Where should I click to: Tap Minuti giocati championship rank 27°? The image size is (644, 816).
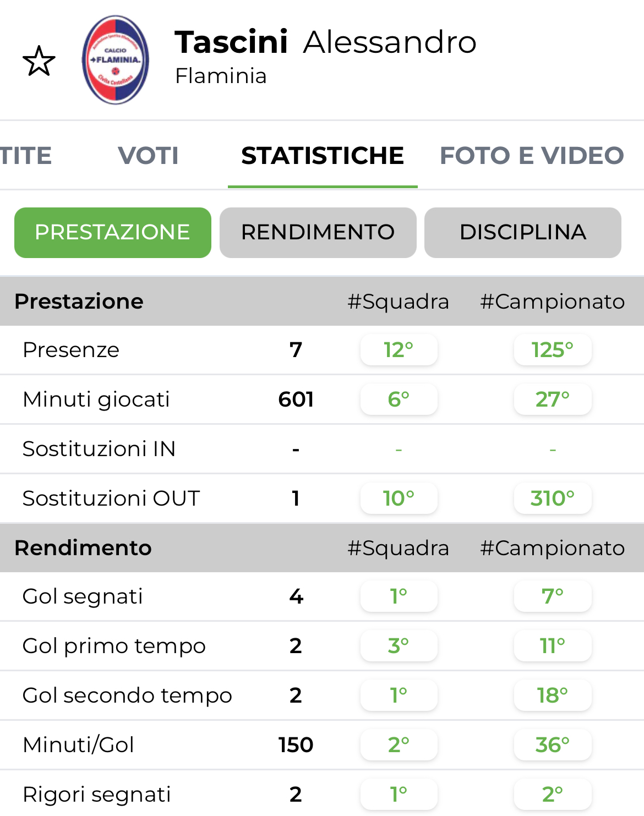(553, 399)
